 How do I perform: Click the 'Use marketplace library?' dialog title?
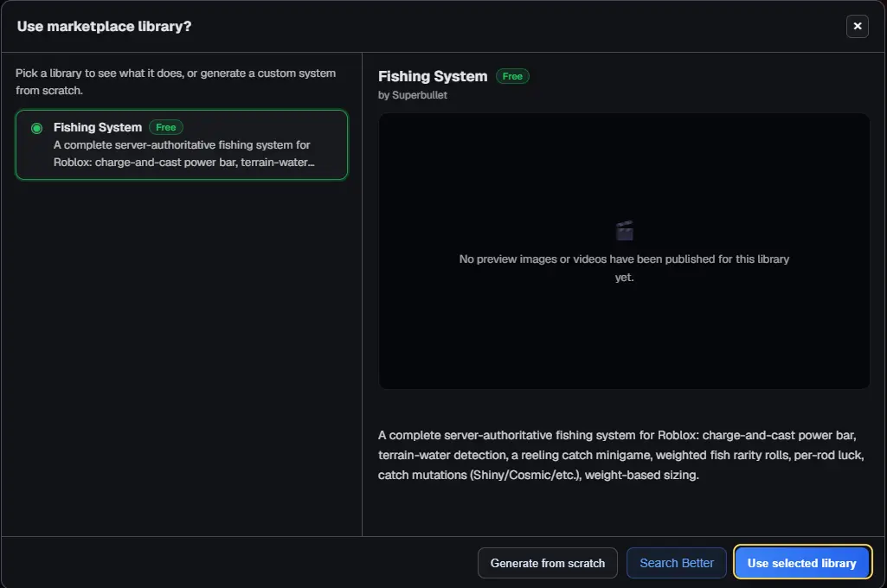(x=104, y=27)
